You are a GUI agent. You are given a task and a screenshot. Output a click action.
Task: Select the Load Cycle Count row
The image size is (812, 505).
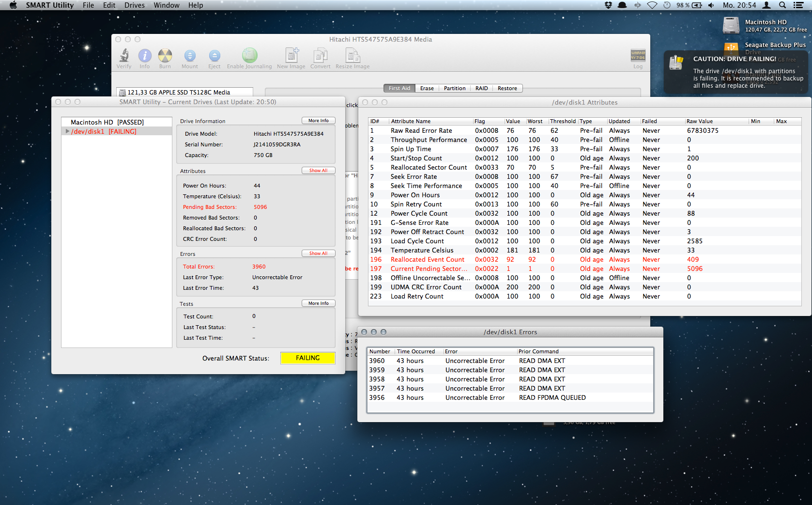click(x=585, y=241)
